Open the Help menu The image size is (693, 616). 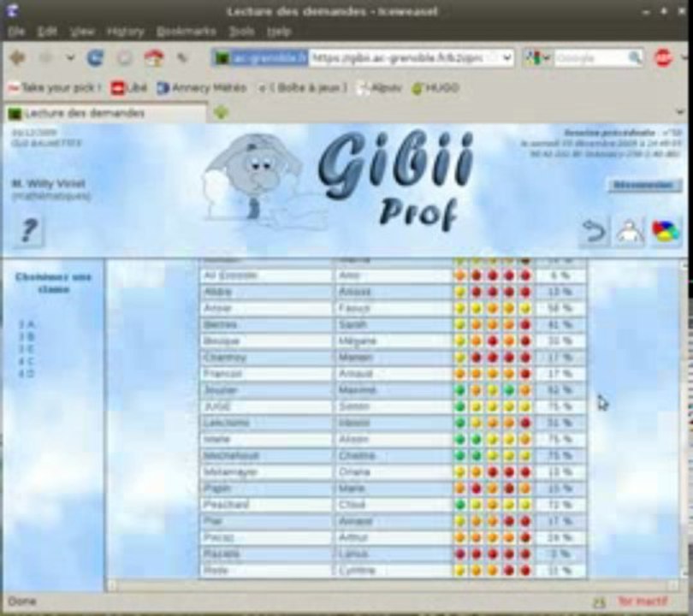tap(279, 32)
